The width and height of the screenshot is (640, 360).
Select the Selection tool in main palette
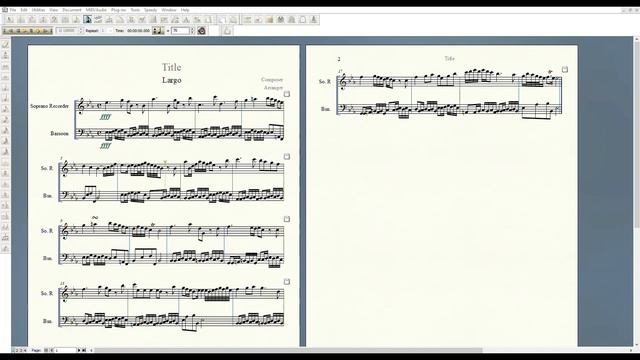(10, 19)
